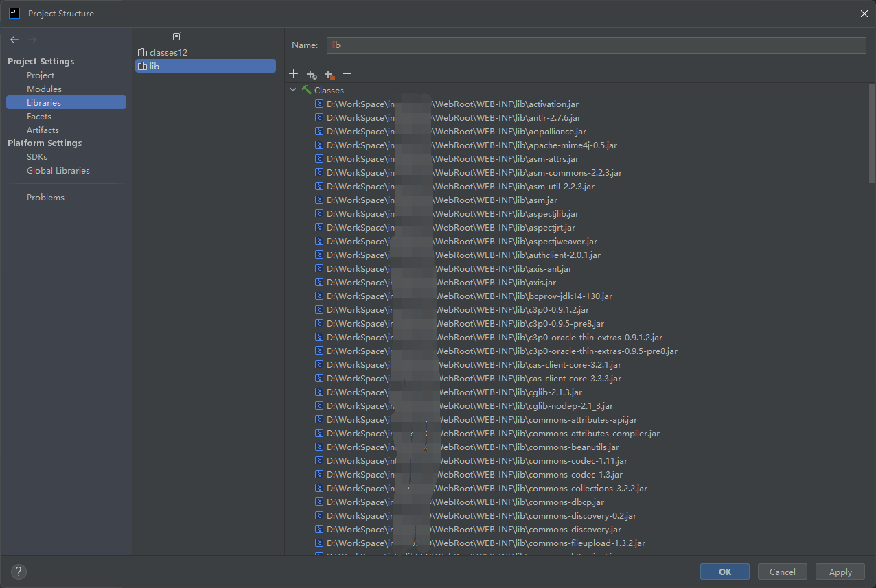Select the aspectjlib.jar row

click(447, 213)
